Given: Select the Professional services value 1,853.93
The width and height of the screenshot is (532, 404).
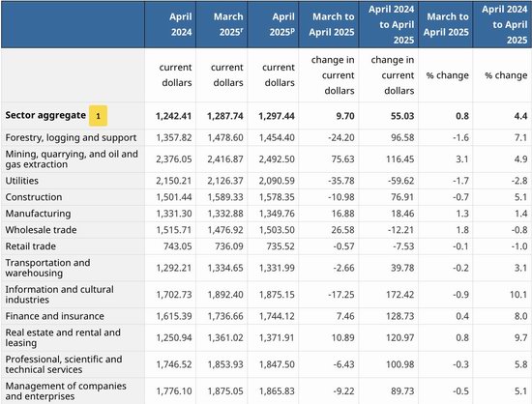Looking at the screenshot, I should pyautogui.click(x=225, y=364).
